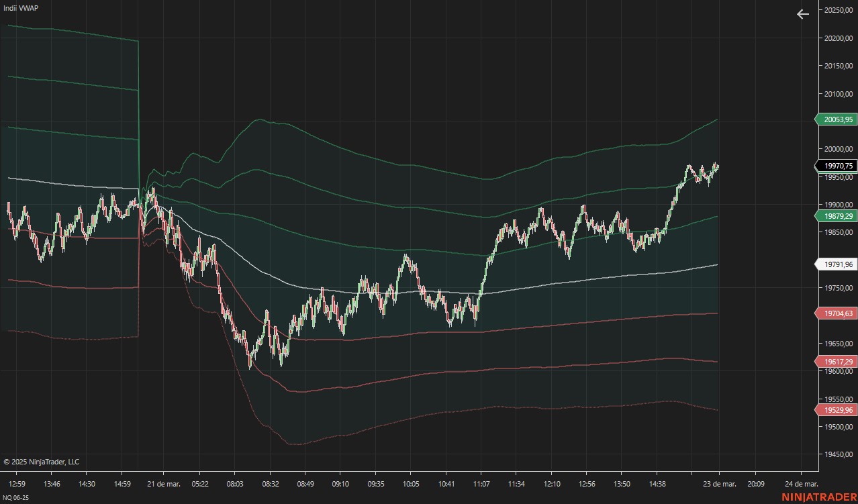Screen dimensions: 858x504
Task: Select the green 20053,95 upper band marker
Action: [837, 119]
